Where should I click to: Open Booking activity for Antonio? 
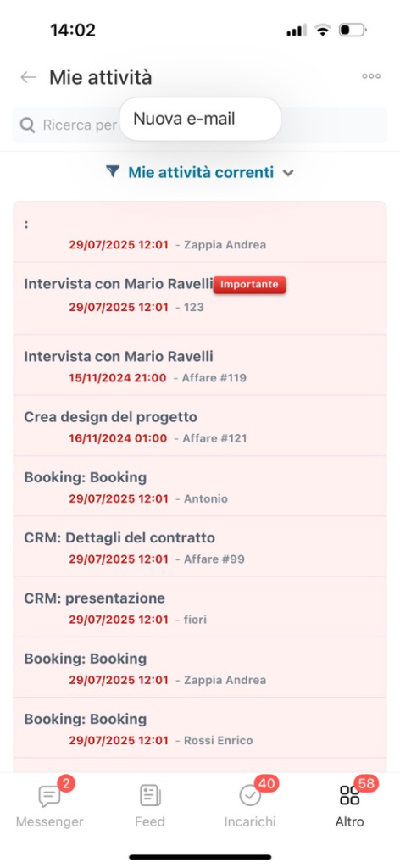(x=200, y=486)
